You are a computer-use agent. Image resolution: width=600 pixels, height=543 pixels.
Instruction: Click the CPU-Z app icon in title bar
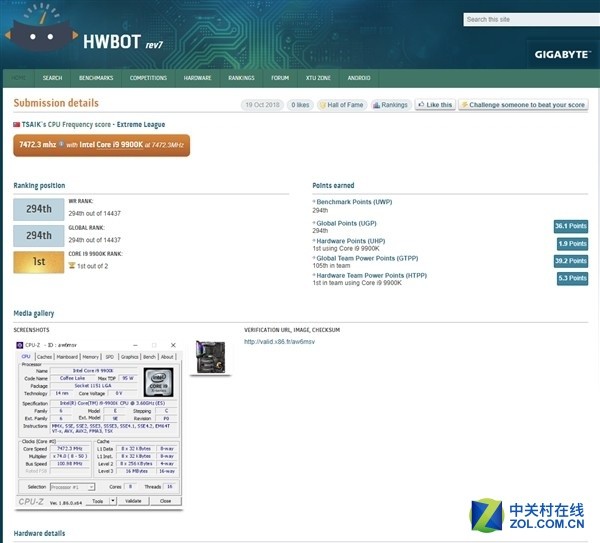[20, 345]
